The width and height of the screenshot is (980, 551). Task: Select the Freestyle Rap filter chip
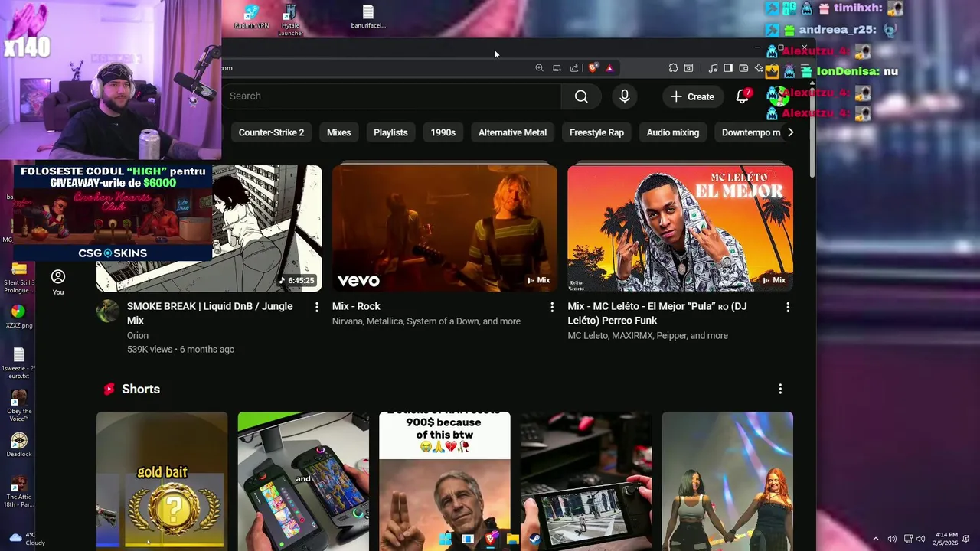596,132
